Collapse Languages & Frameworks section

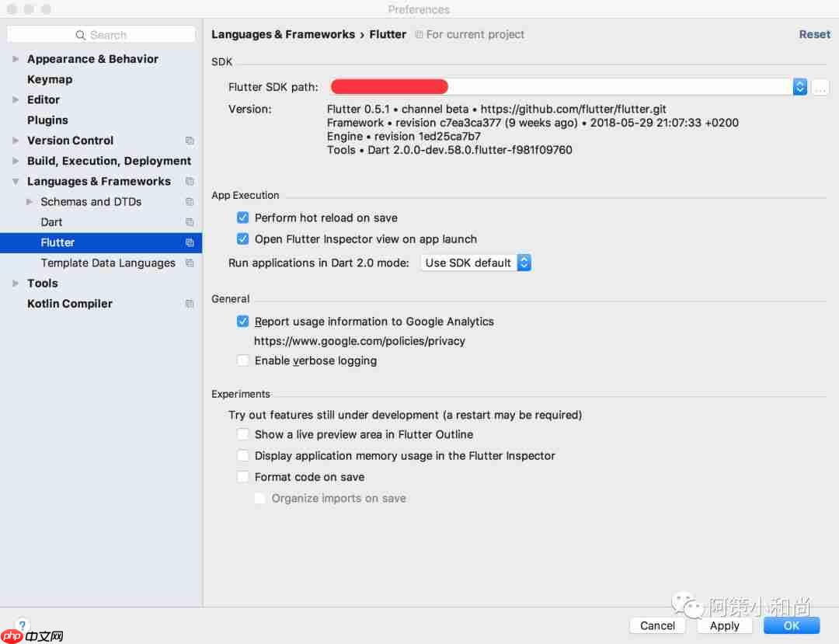[x=16, y=182]
